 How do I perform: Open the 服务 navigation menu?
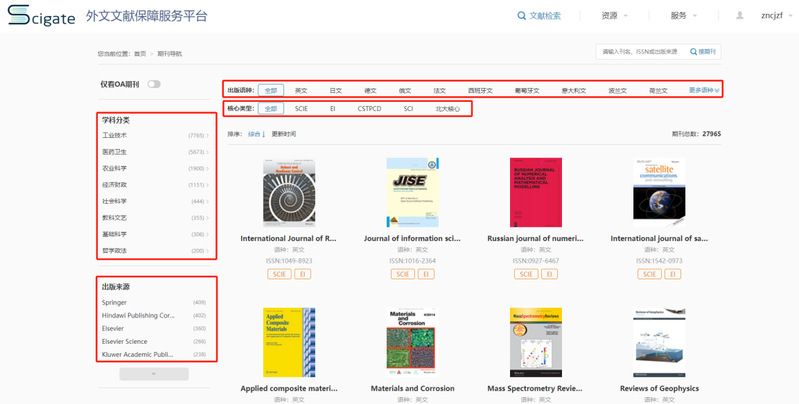(683, 16)
